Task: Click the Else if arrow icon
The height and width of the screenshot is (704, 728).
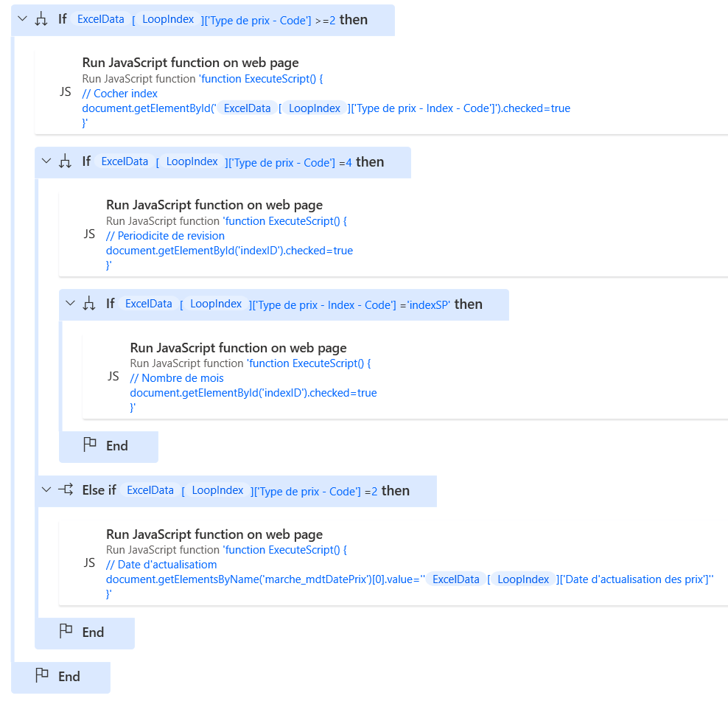Action: [65, 490]
